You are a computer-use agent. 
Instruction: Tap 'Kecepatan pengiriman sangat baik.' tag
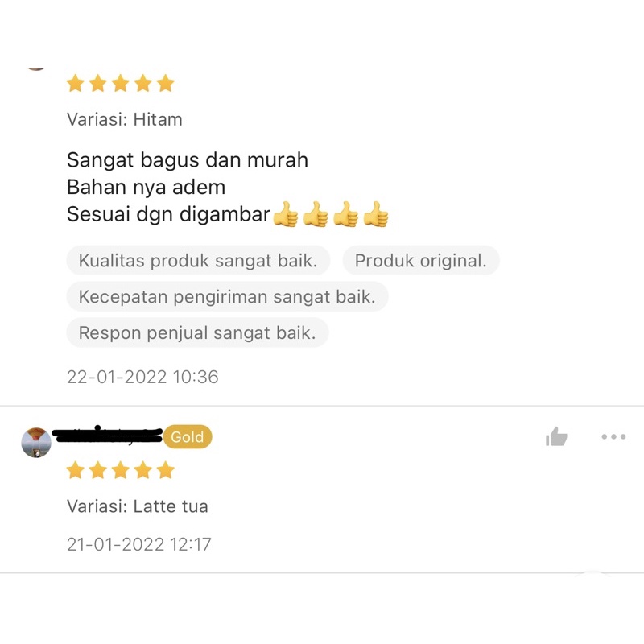coord(227,296)
